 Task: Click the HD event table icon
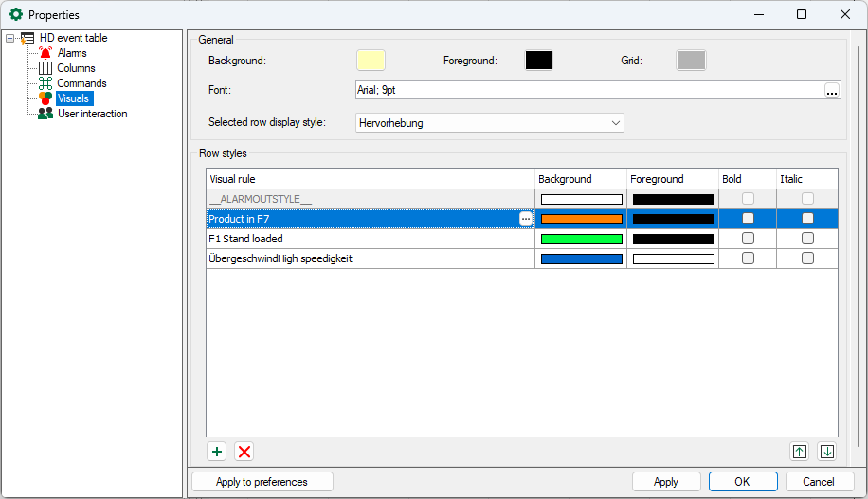[x=27, y=38]
